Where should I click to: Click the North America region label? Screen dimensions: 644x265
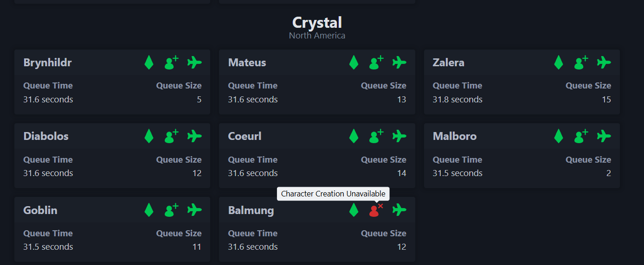pyautogui.click(x=317, y=36)
